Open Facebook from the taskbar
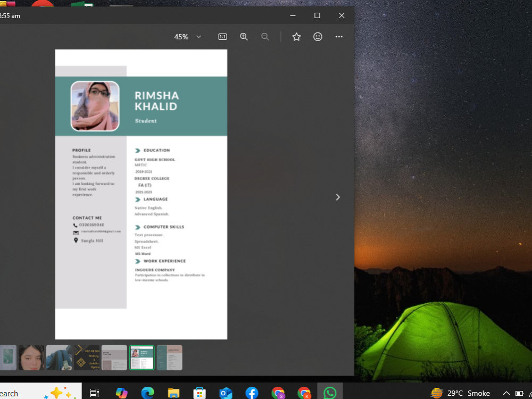The height and width of the screenshot is (399, 532). [252, 393]
